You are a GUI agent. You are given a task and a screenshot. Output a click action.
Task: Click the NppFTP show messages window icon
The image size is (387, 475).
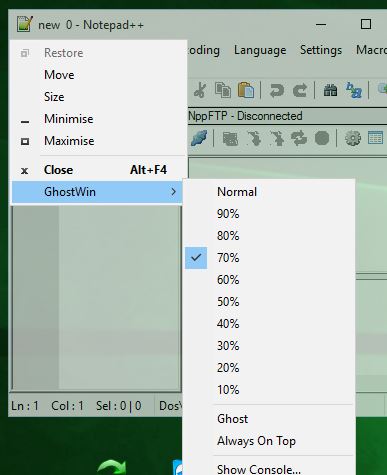375,138
